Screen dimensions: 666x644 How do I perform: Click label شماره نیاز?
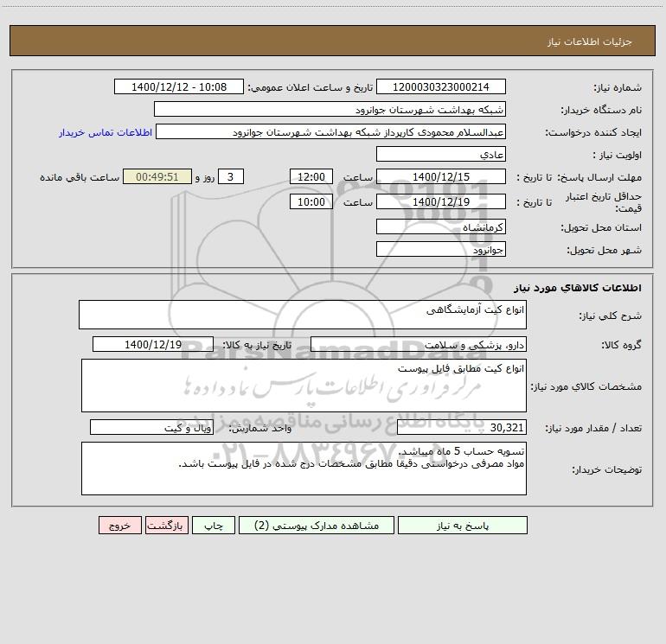pos(618,88)
